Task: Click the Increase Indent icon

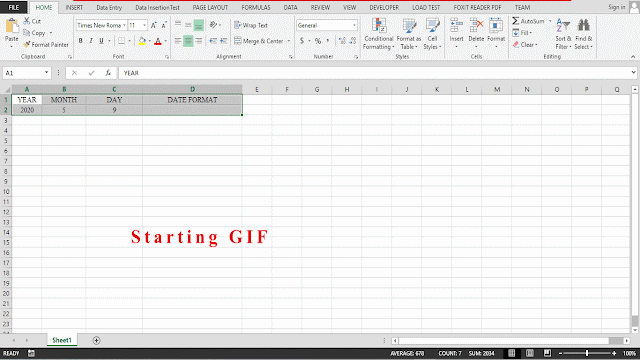Action: click(x=223, y=41)
